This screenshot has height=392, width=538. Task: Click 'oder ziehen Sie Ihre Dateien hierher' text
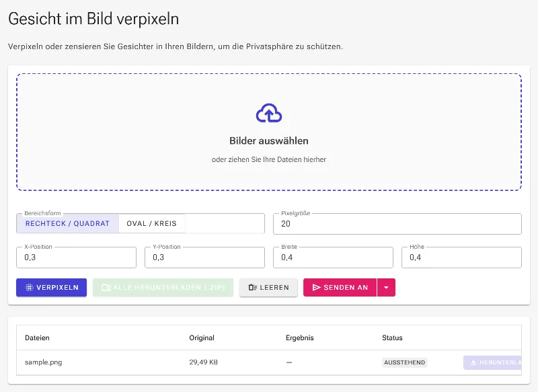point(268,159)
